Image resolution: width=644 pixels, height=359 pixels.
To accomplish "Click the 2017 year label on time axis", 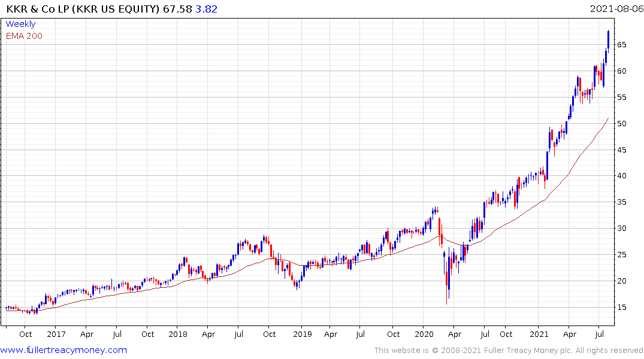I will 56,334.
